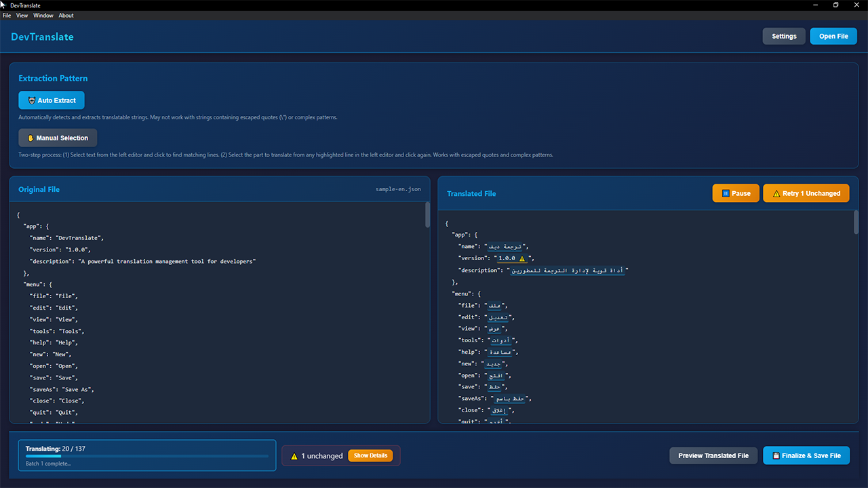The width and height of the screenshot is (868, 488).
Task: Open the About menu
Action: coord(66,16)
